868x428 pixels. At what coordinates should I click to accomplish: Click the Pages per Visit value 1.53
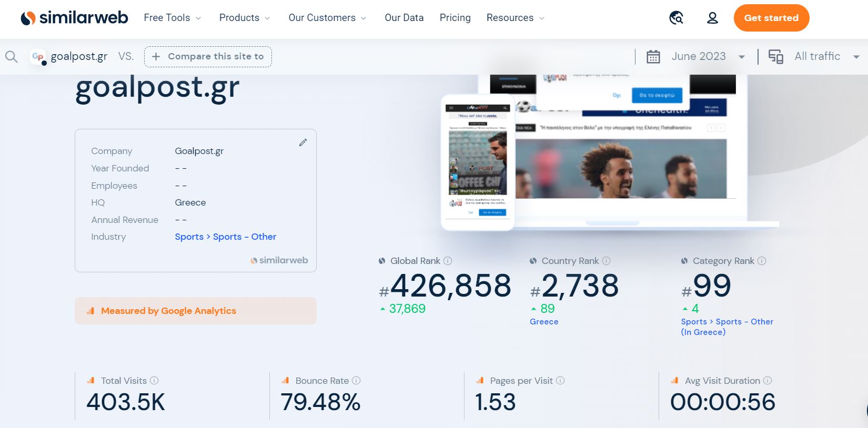pos(496,402)
